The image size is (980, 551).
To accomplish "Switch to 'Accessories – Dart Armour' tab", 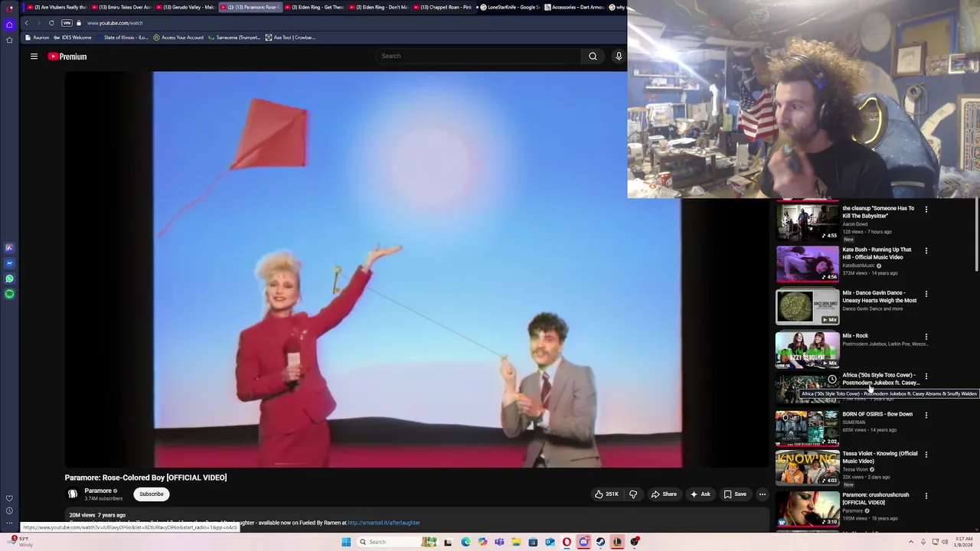I will tap(574, 7).
